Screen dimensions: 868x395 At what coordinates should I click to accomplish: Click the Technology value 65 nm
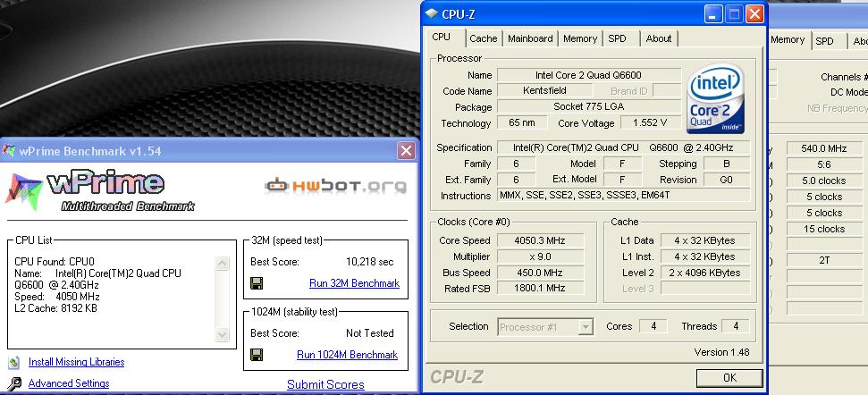522,122
